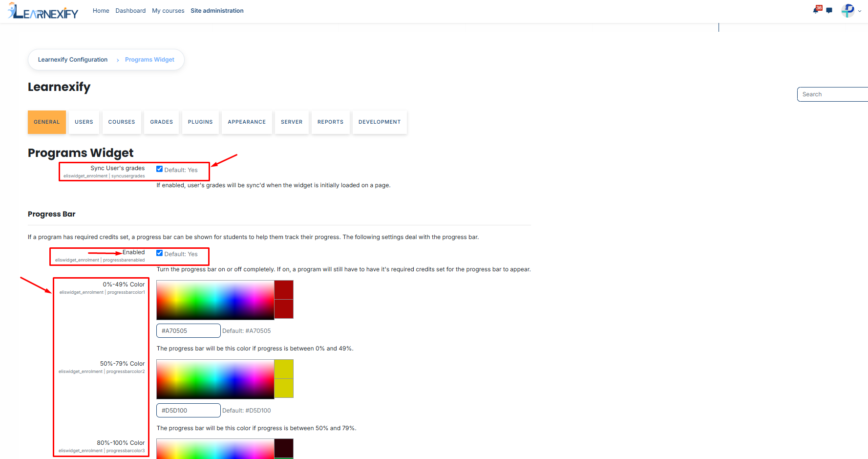Image resolution: width=868 pixels, height=459 pixels.
Task: Click the #A70505 hex color input
Action: point(189,331)
